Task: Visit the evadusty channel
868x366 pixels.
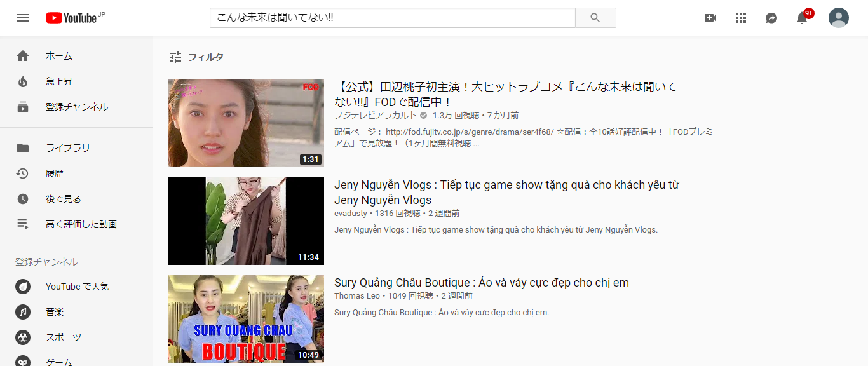Action: point(351,213)
